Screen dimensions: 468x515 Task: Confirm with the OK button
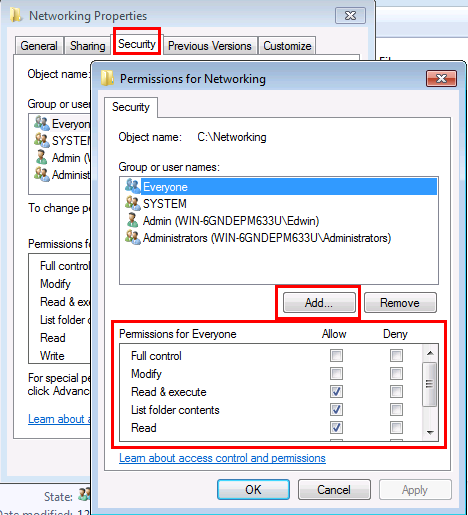click(x=253, y=489)
